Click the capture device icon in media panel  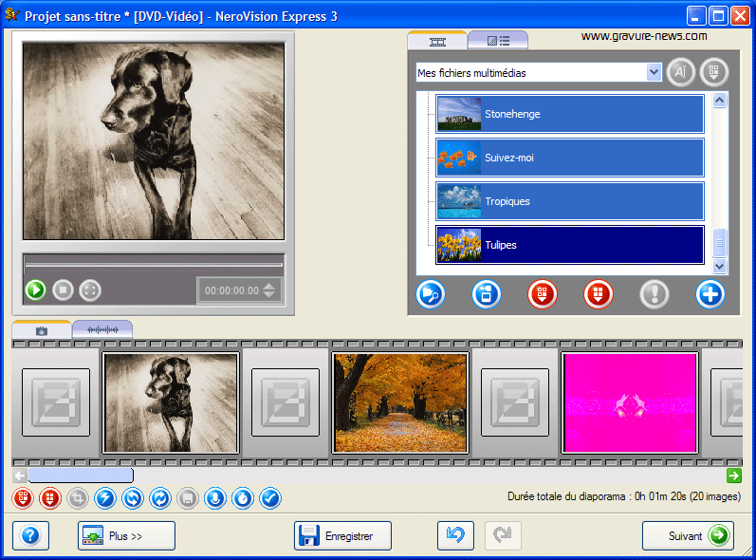click(x=486, y=294)
